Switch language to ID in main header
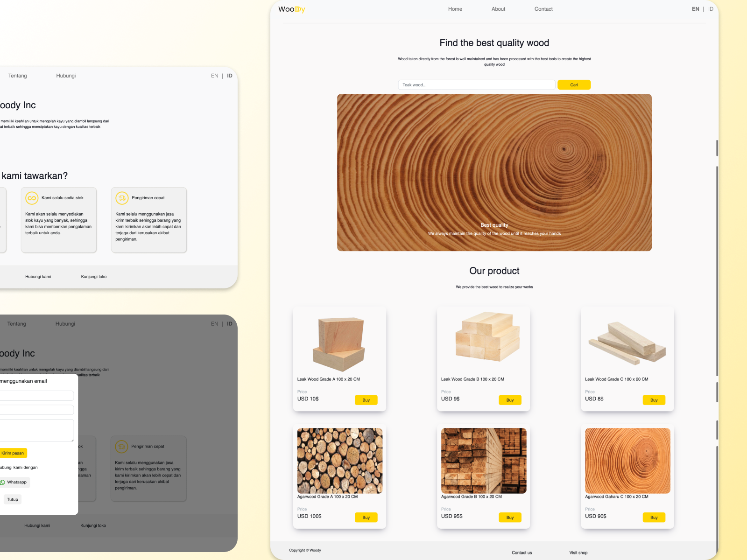The height and width of the screenshot is (560, 747). click(711, 9)
